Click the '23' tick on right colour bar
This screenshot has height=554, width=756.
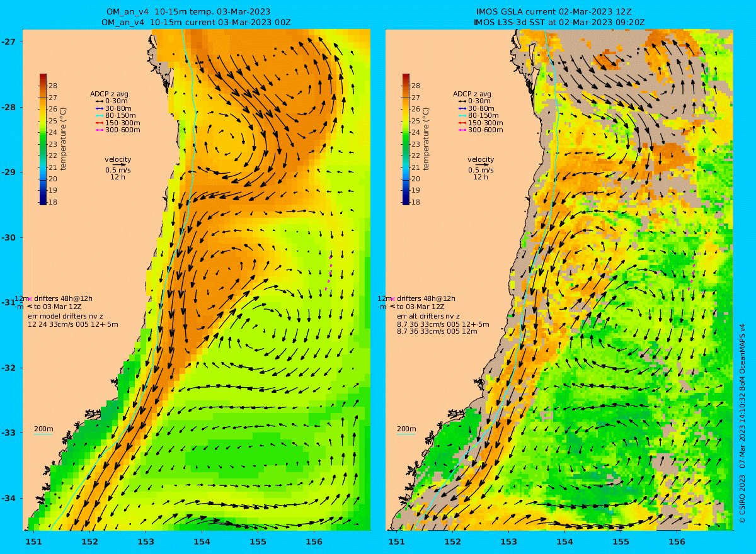tap(416, 144)
